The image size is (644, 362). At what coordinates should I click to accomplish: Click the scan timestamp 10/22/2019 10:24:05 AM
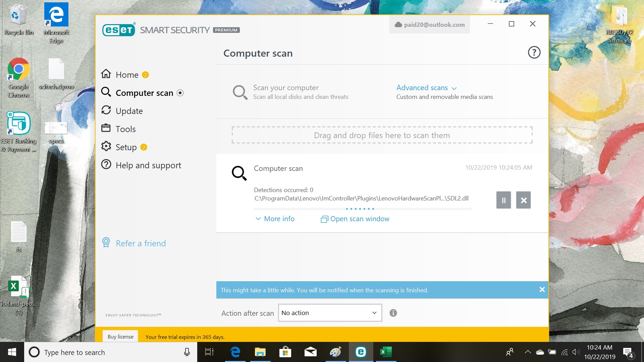pos(498,168)
